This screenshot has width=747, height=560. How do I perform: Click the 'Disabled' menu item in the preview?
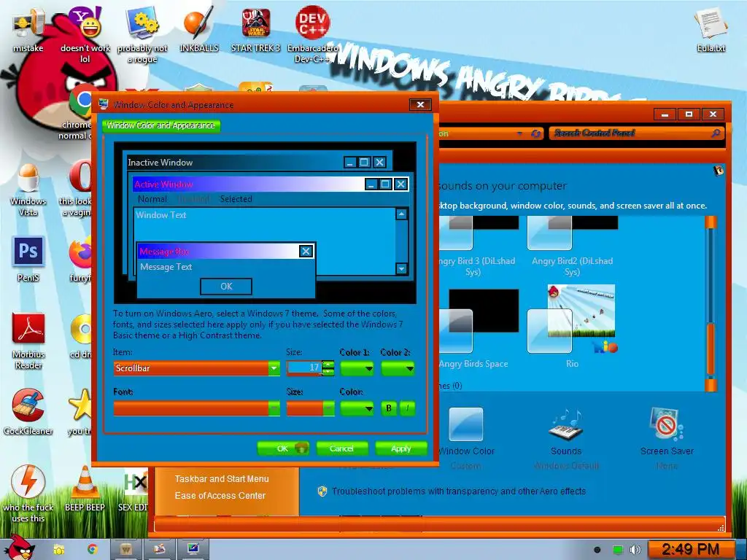(194, 199)
